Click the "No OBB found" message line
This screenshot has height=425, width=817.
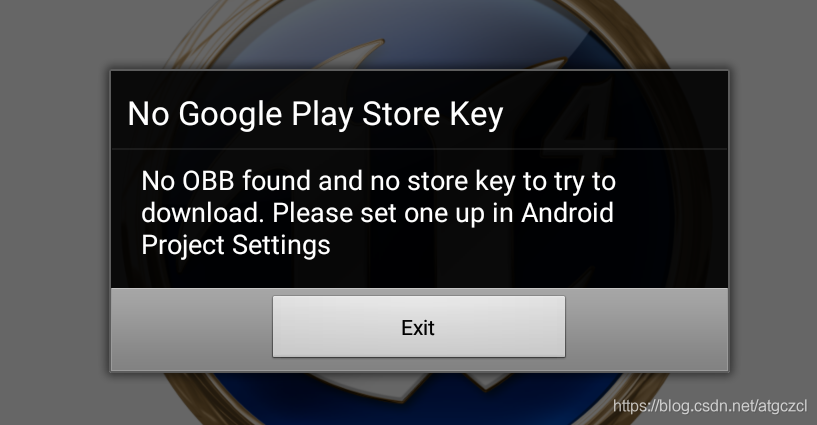coord(378,181)
